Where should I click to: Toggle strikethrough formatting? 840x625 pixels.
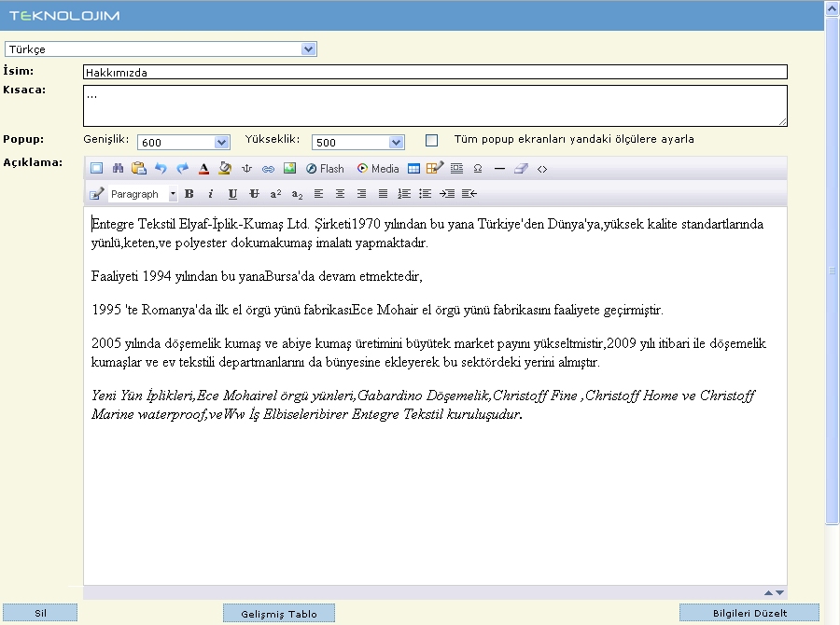254,194
